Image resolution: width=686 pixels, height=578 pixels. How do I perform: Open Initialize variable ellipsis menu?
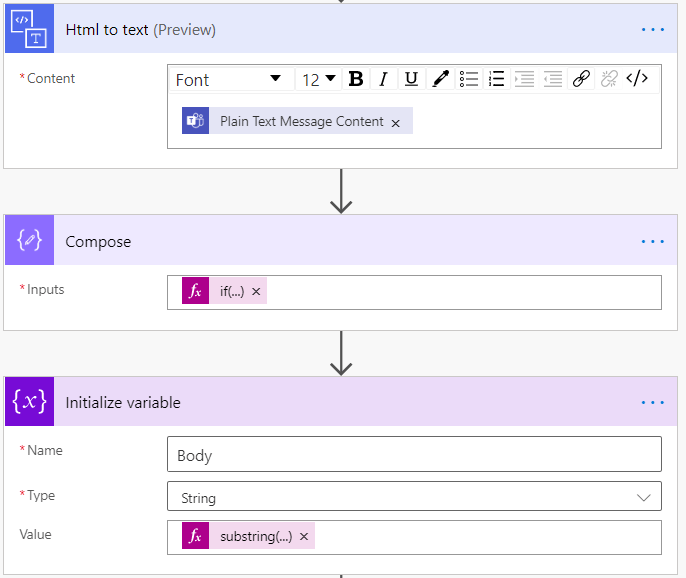tap(652, 402)
